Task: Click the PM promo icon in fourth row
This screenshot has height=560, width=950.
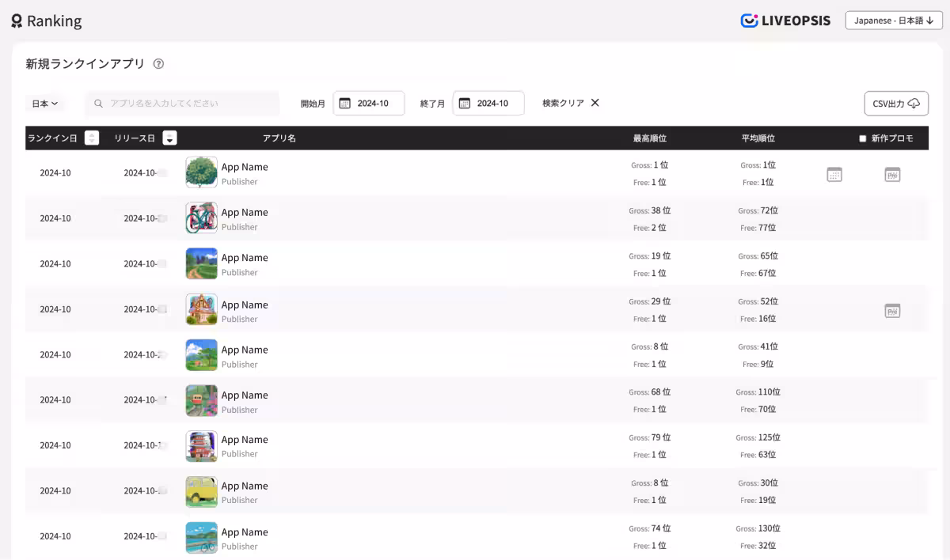Action: pyautogui.click(x=892, y=311)
